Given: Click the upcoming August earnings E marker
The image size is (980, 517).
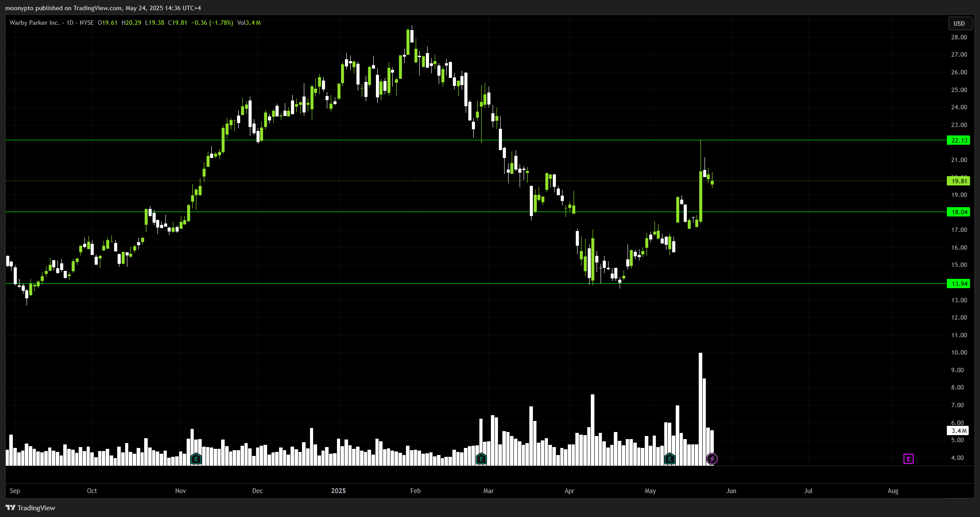Looking at the screenshot, I should (x=908, y=459).
